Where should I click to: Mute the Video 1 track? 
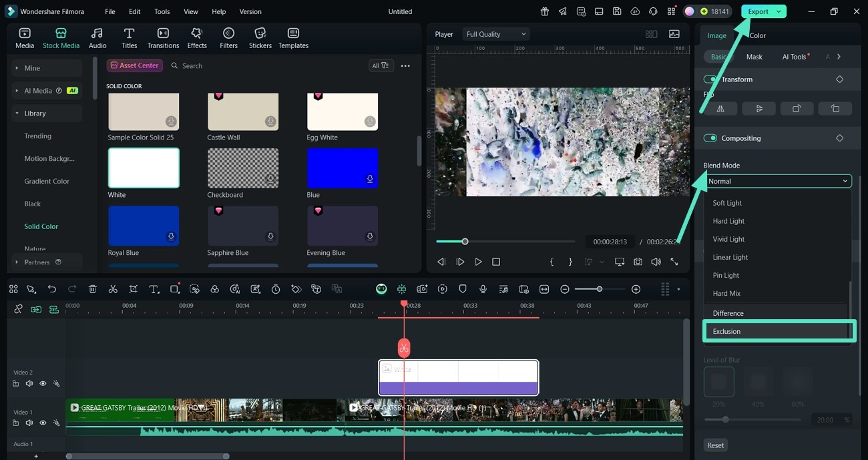click(x=29, y=423)
